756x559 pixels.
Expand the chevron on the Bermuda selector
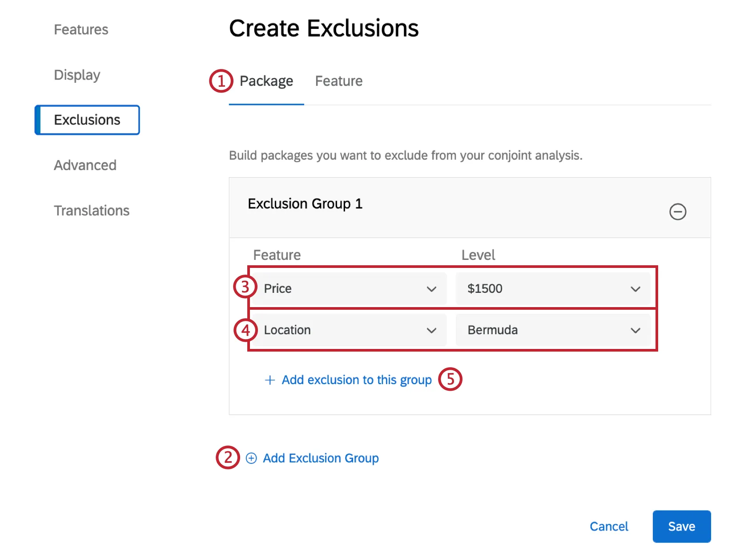click(635, 330)
